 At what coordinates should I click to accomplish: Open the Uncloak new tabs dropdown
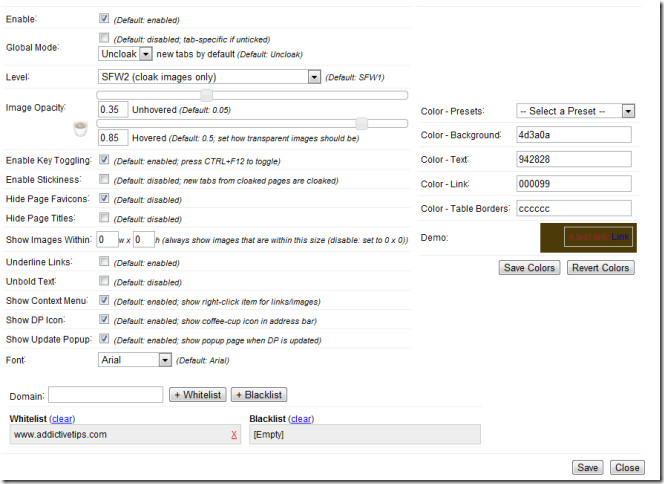click(x=125, y=54)
